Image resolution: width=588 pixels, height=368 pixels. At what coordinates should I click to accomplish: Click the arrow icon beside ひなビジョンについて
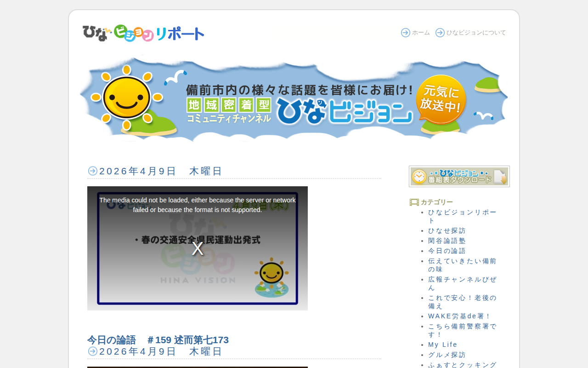click(440, 33)
